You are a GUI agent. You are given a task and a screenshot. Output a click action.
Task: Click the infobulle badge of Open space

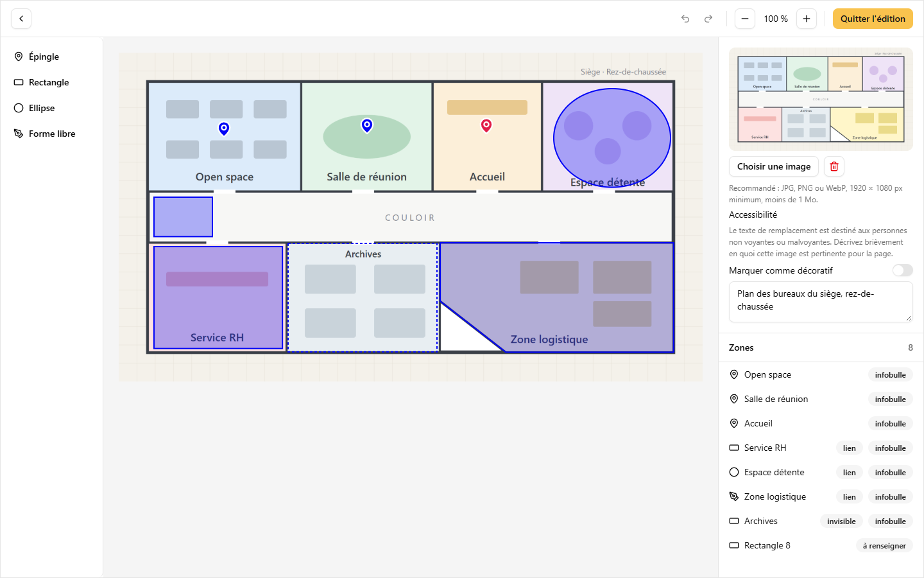pos(891,375)
